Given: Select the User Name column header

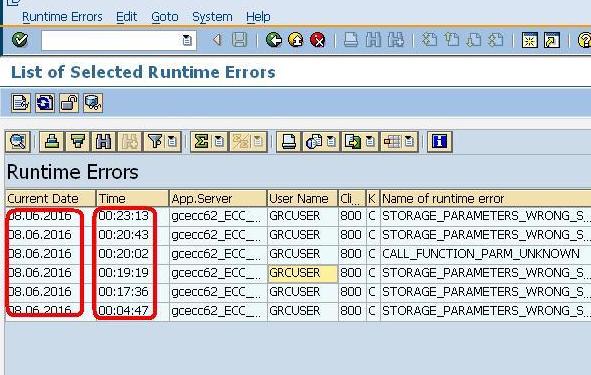Looking at the screenshot, I should coord(303,199).
